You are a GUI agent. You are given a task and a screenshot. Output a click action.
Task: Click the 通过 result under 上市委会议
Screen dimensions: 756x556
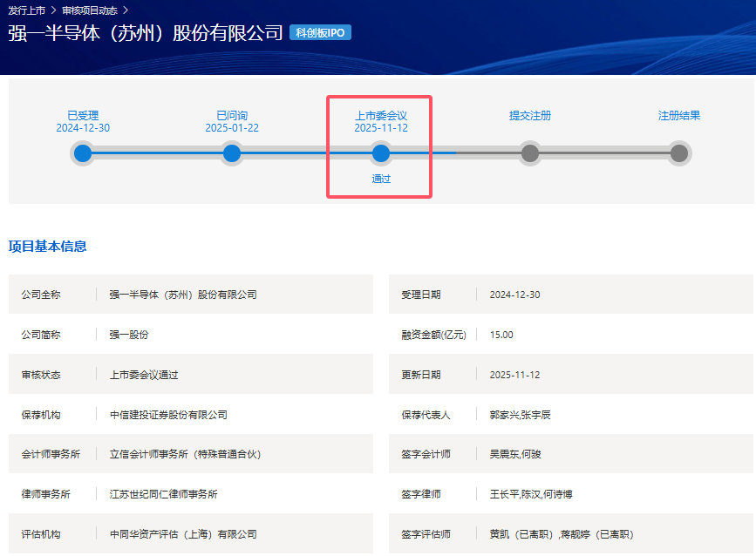tap(381, 179)
